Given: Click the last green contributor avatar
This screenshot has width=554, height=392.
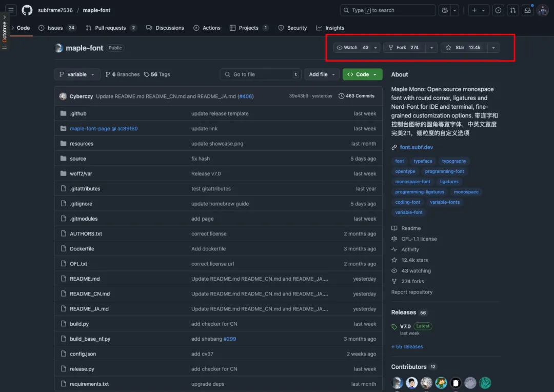Looking at the screenshot, I should (485, 382).
